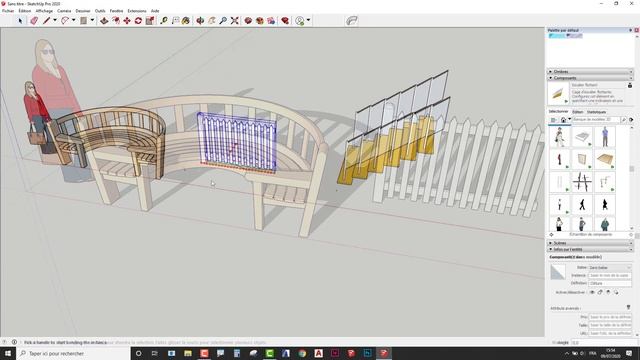Choose the Arc drawing tool
640x360 pixels.
[65, 21]
